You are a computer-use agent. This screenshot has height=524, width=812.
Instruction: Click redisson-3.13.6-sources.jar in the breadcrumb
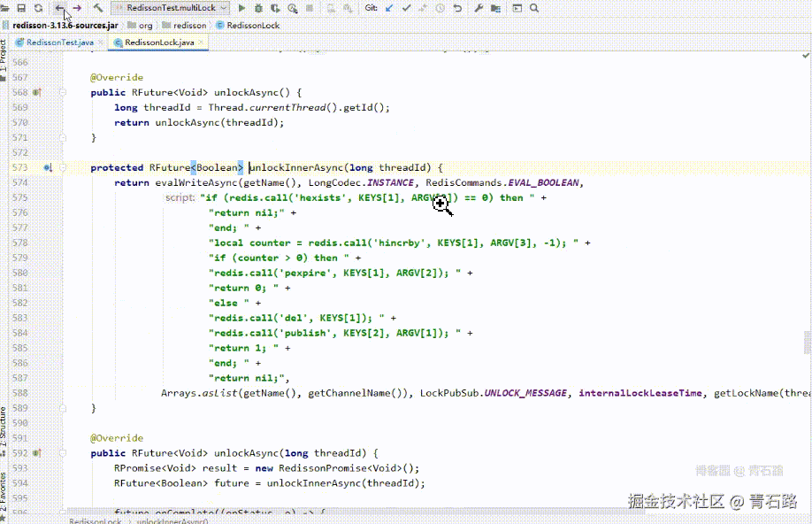pos(65,26)
